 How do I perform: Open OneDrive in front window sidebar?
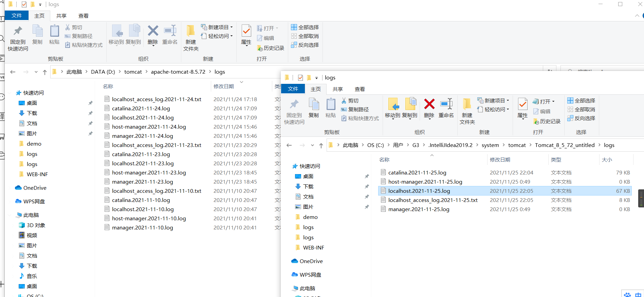[307, 261]
